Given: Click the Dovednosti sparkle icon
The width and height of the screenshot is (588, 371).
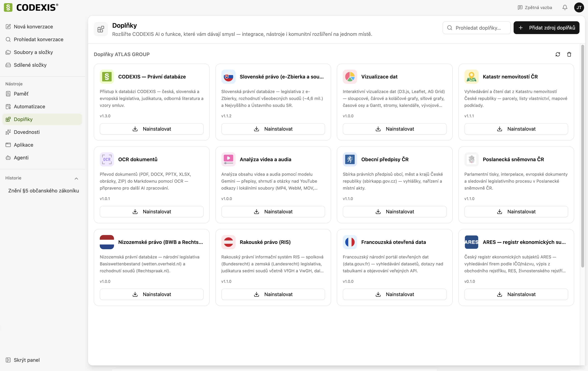Looking at the screenshot, I should (x=8, y=132).
